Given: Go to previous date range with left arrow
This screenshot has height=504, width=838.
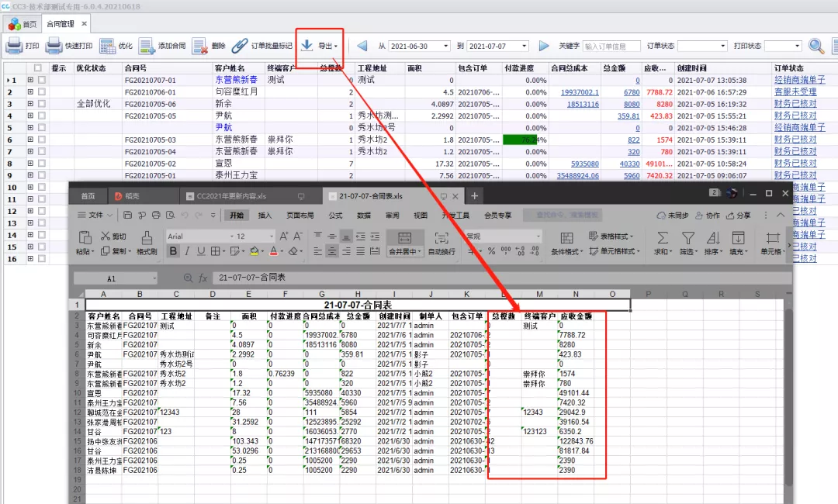Looking at the screenshot, I should click(362, 47).
